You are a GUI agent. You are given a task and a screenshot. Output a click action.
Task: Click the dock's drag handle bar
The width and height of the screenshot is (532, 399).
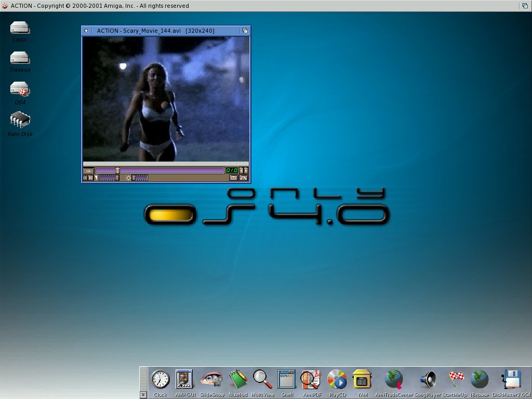click(x=143, y=379)
